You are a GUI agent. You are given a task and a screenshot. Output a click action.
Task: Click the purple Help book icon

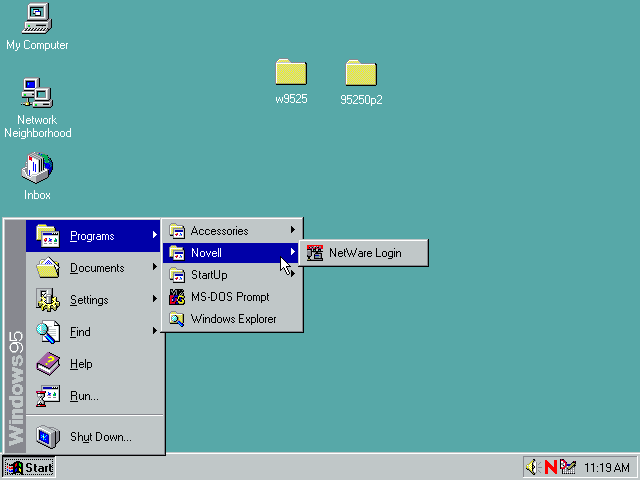48,364
